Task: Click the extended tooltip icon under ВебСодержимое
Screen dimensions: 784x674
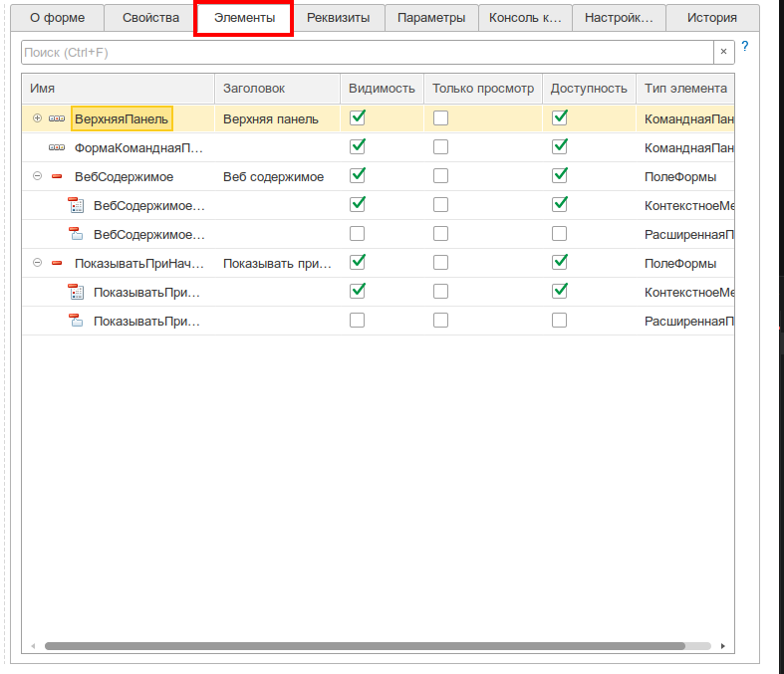Action: [x=76, y=234]
